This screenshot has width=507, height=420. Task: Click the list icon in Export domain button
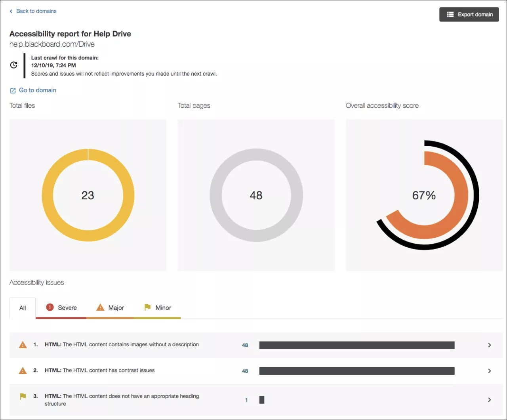click(x=450, y=15)
